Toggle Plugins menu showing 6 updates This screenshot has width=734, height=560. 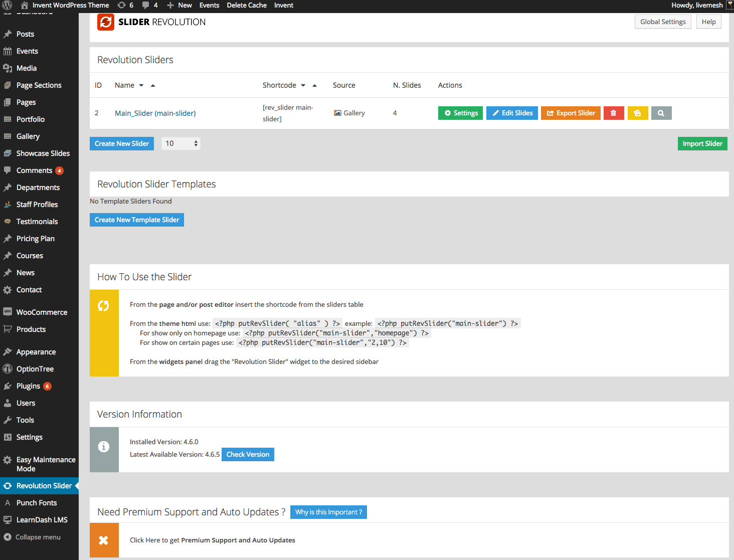pyautogui.click(x=29, y=386)
